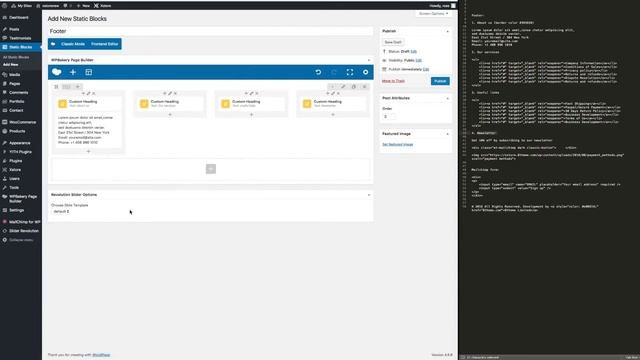Click the WordPress link in the page footer

pos(101,355)
